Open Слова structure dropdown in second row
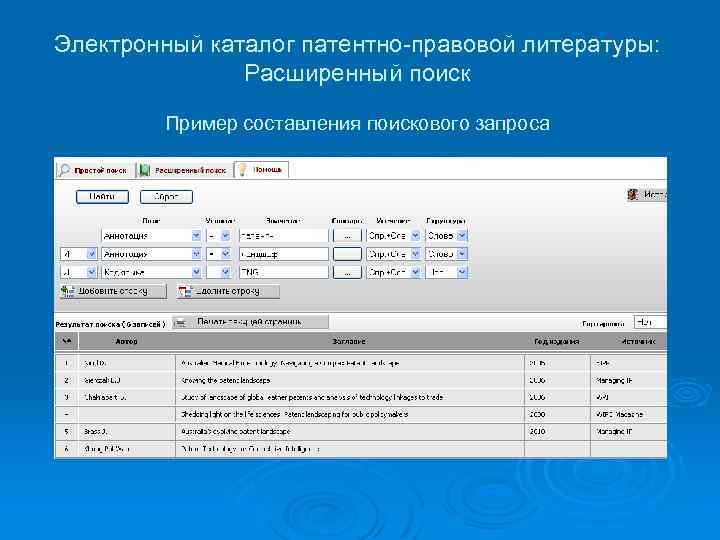The height and width of the screenshot is (540, 720). [x=446, y=254]
